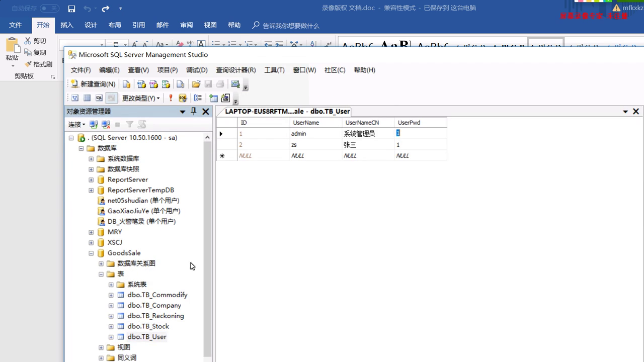Image resolution: width=644 pixels, height=362 pixels.
Task: Show the SQL pane icon
Action: tap(99, 98)
